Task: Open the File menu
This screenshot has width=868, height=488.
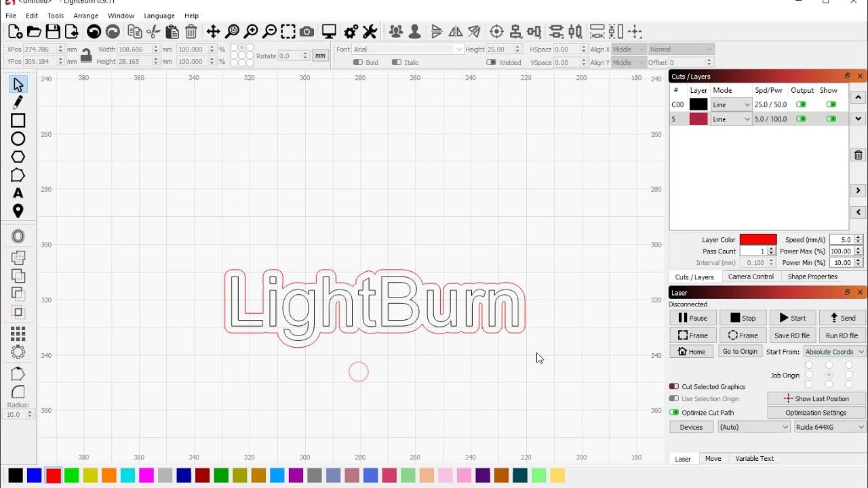Action: 11,16
